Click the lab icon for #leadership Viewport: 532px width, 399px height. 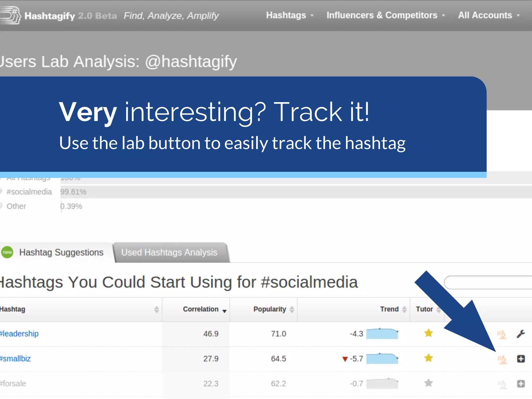tap(502, 334)
